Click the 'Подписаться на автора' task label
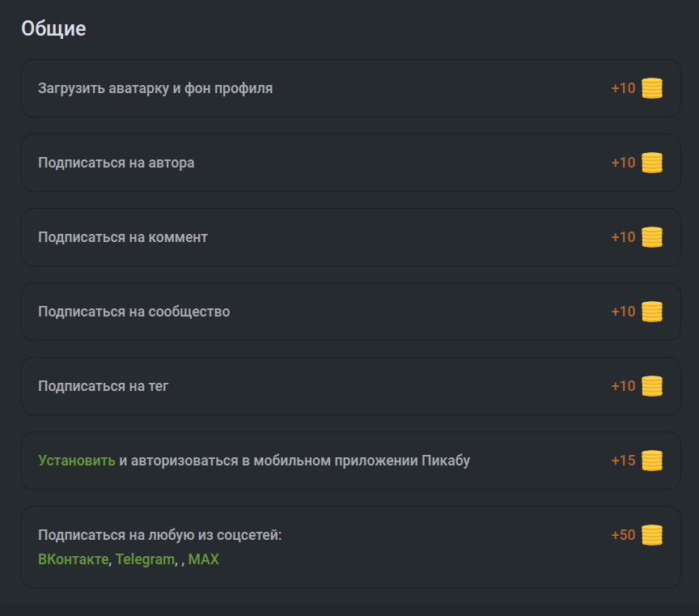 coord(116,163)
